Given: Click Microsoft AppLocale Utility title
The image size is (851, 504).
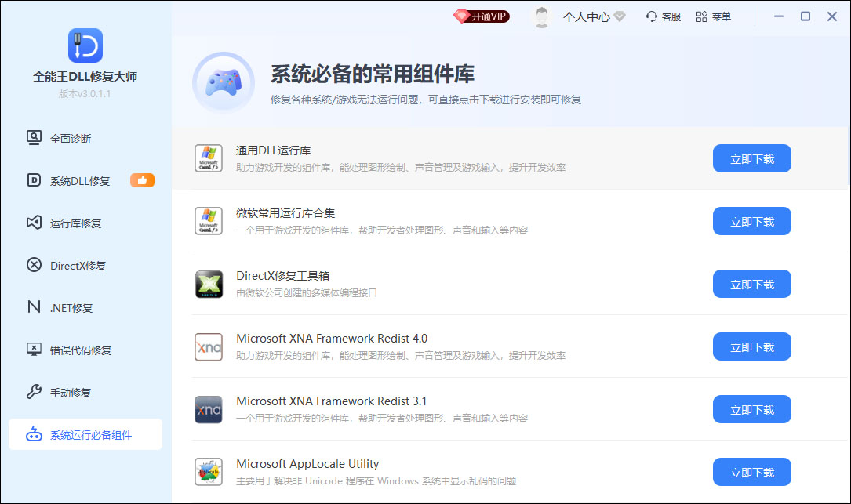Looking at the screenshot, I should pos(307,464).
